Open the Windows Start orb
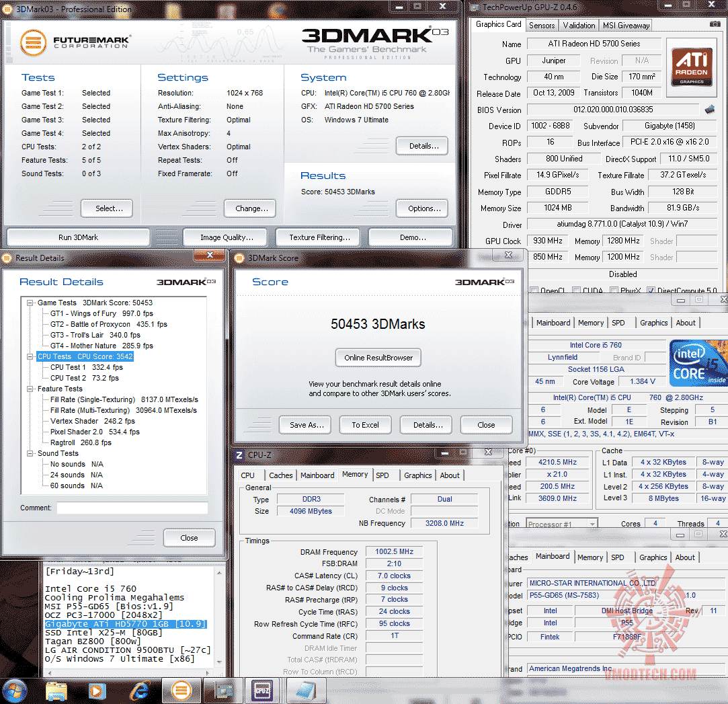Image resolution: width=728 pixels, height=704 pixels. [14, 691]
